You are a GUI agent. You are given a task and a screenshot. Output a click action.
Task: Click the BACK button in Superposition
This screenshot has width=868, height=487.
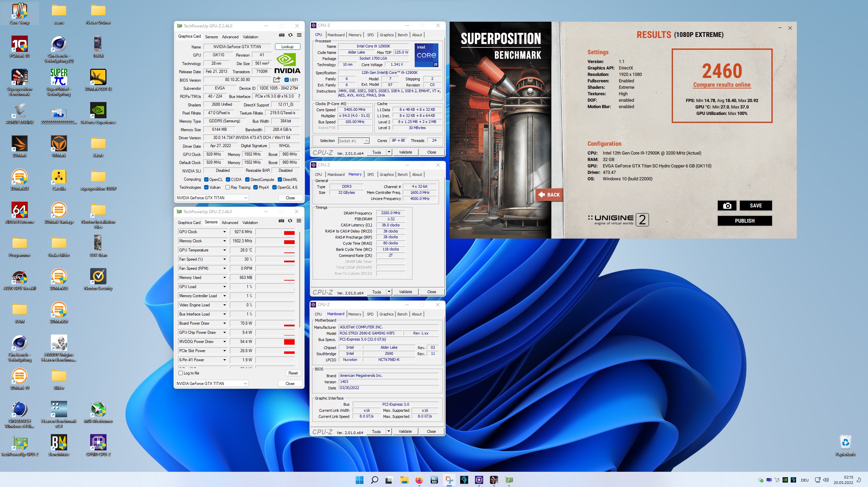point(549,195)
